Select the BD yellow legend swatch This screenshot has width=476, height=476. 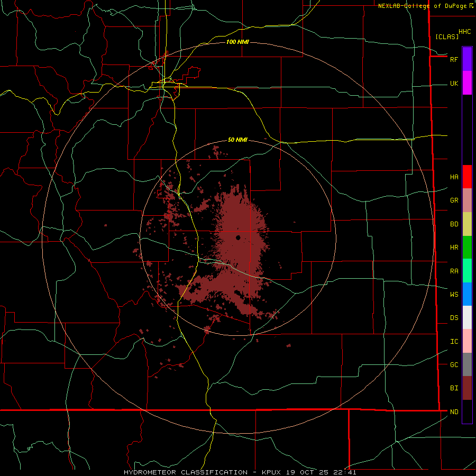pyautogui.click(x=467, y=224)
